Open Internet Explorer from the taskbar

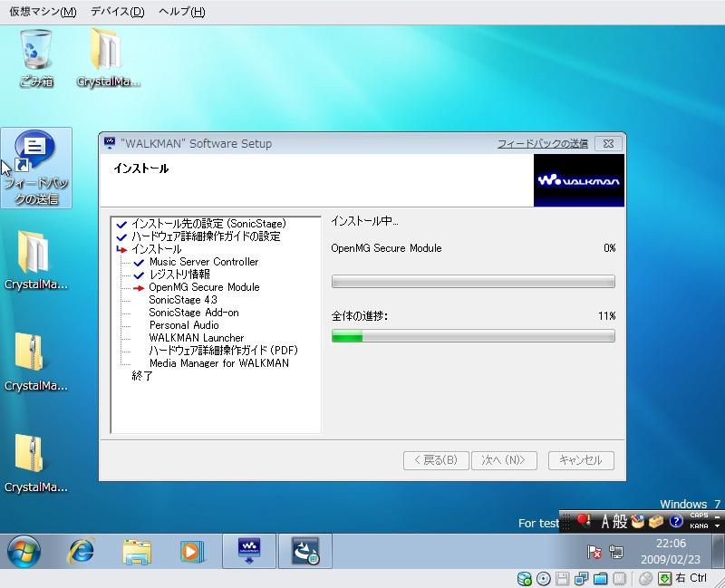82,551
